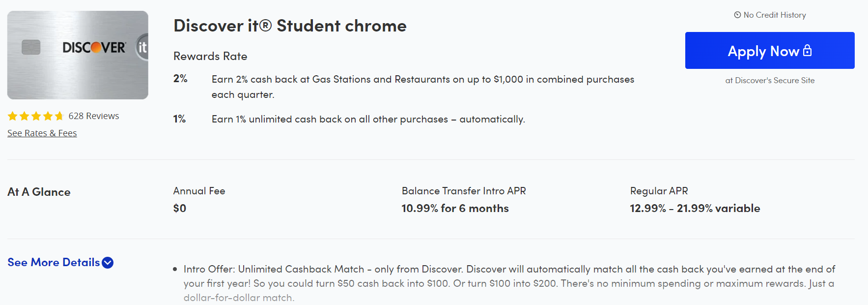Viewport: 868px width, 305px height.
Task: Click the Balance Transfer Intro APR value
Action: [x=455, y=208]
